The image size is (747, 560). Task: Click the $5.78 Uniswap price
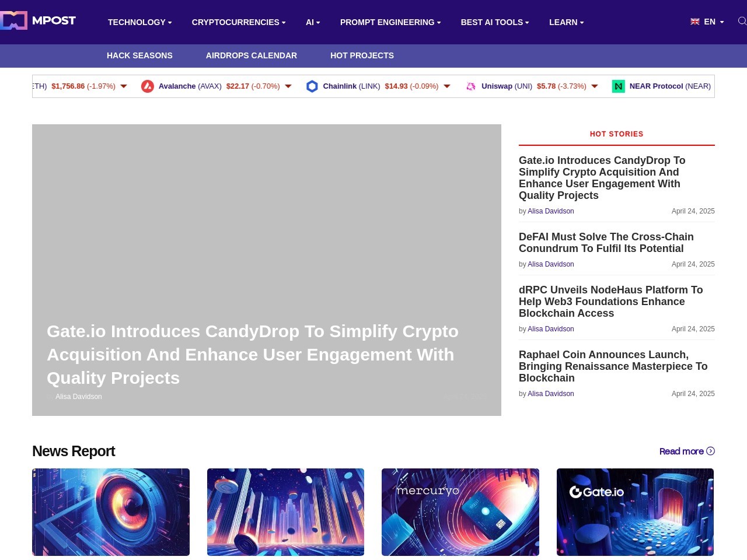click(x=546, y=86)
